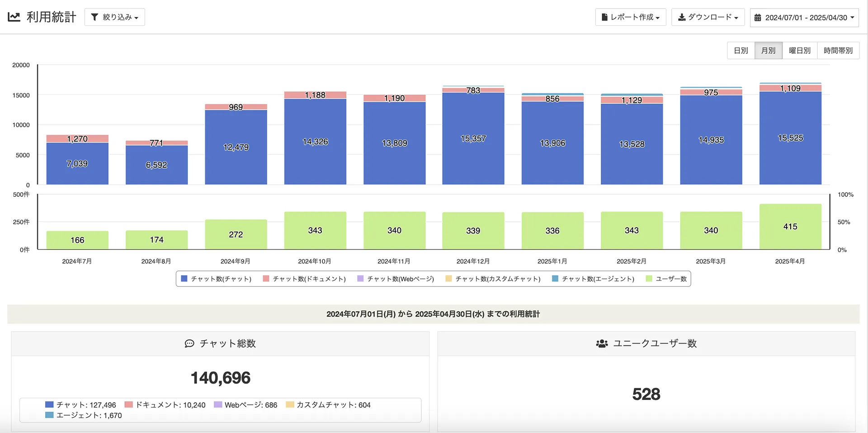
Task: Click the ユニークユーザー数 people icon
Action: click(602, 344)
